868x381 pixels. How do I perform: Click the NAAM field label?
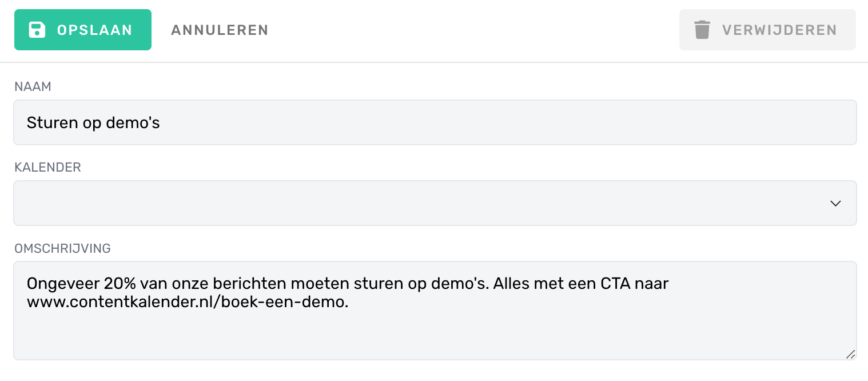coord(33,87)
